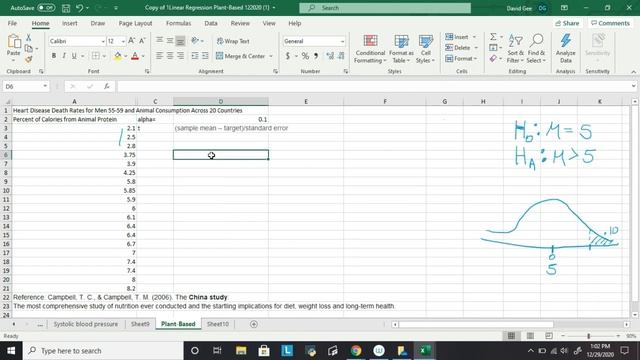Switch to the Page Layout tab
Image resolution: width=640 pixels, height=360 pixels.
(135, 23)
